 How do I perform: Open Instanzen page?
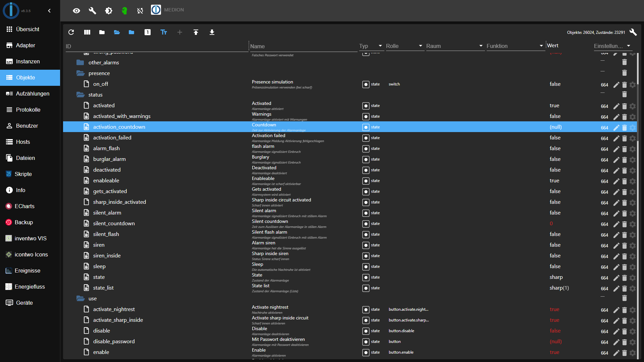coord(30,61)
